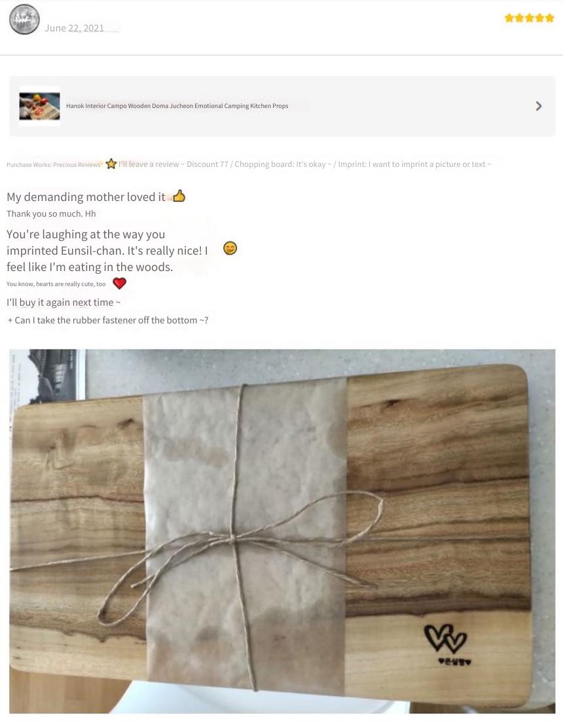This screenshot has width=563, height=728.
Task: Open the reviewer's round profile avatar
Action: click(x=25, y=20)
